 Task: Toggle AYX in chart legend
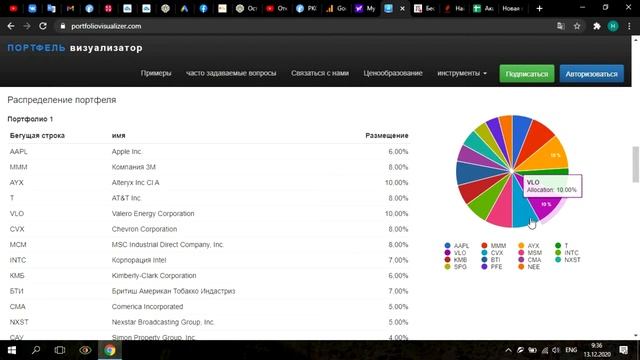point(529,246)
